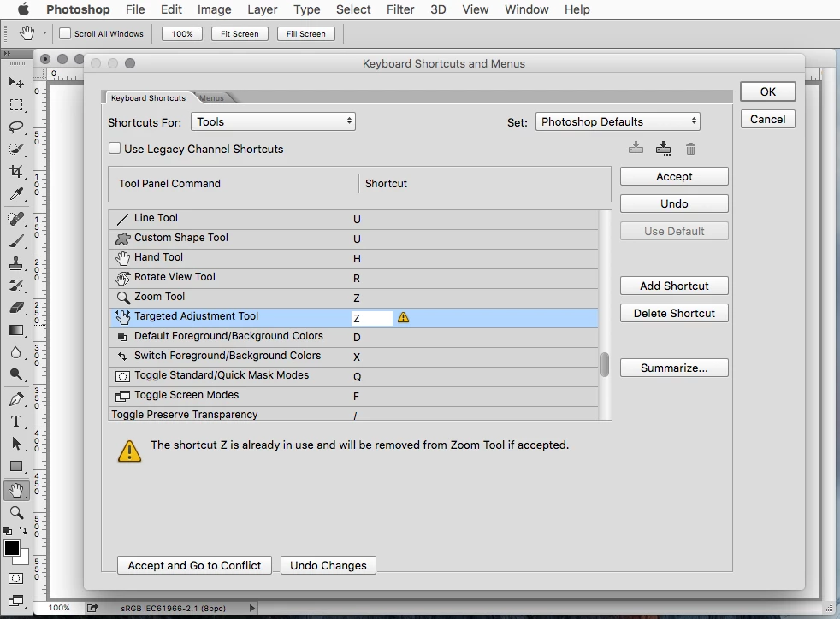This screenshot has height=619, width=840.
Task: Delete the current shortcut set
Action: pyautogui.click(x=690, y=148)
